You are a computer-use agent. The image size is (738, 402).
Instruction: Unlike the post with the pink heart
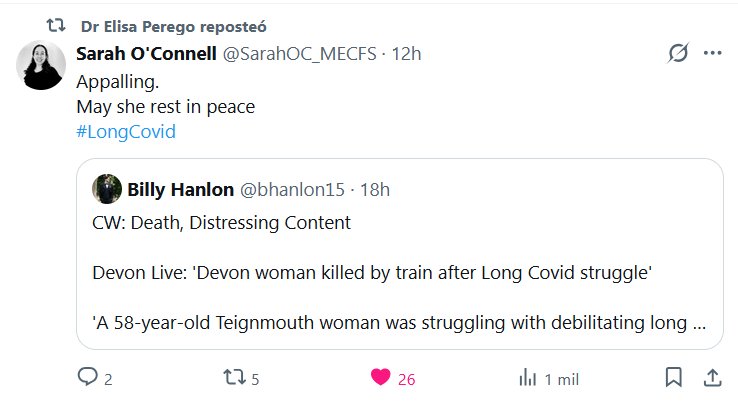click(380, 378)
